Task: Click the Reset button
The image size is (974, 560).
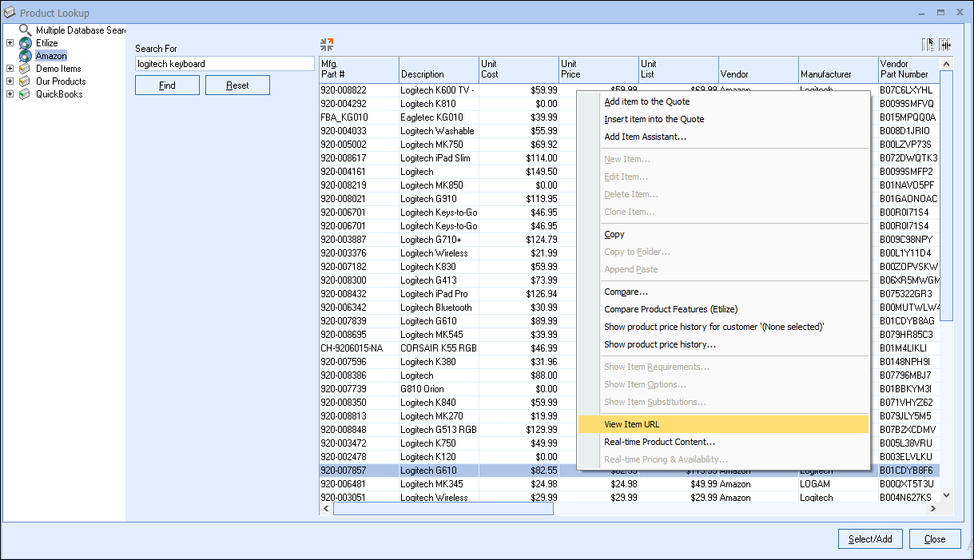Action: [237, 85]
